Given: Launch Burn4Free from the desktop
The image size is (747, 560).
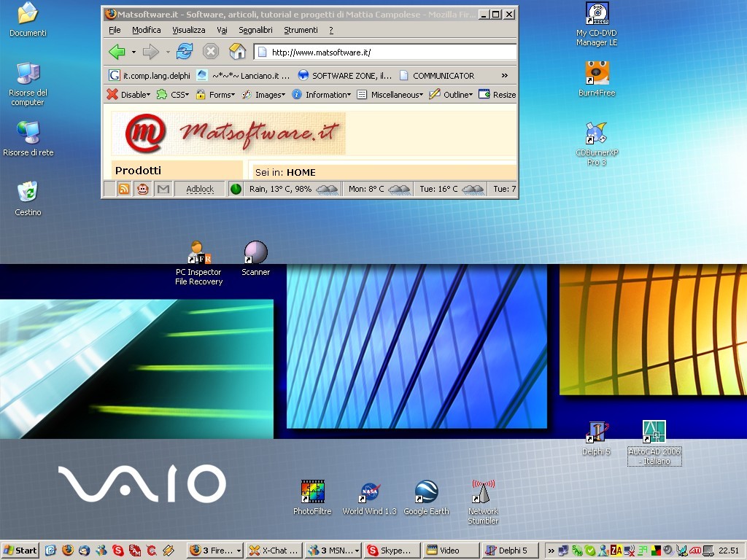Looking at the screenshot, I should coord(597,79).
